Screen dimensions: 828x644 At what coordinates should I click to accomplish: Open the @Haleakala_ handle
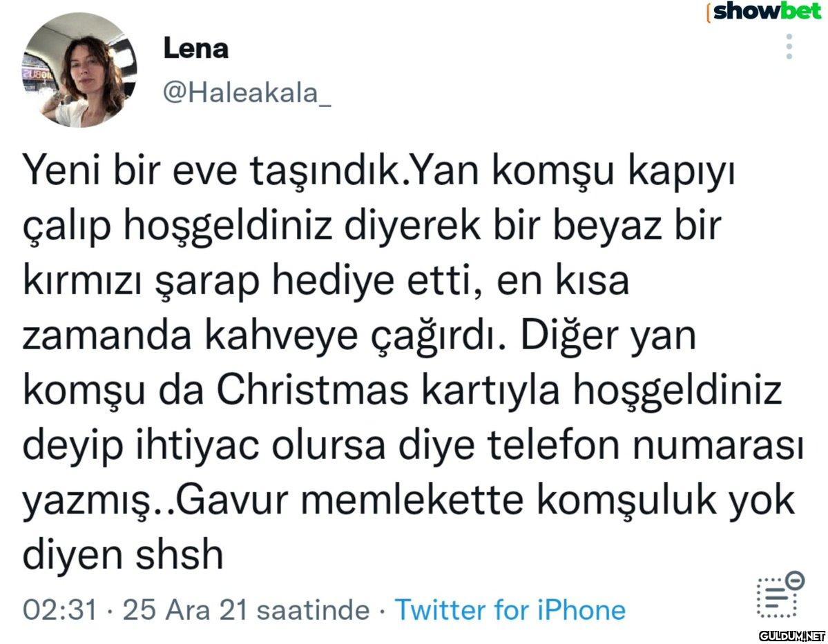tap(247, 95)
